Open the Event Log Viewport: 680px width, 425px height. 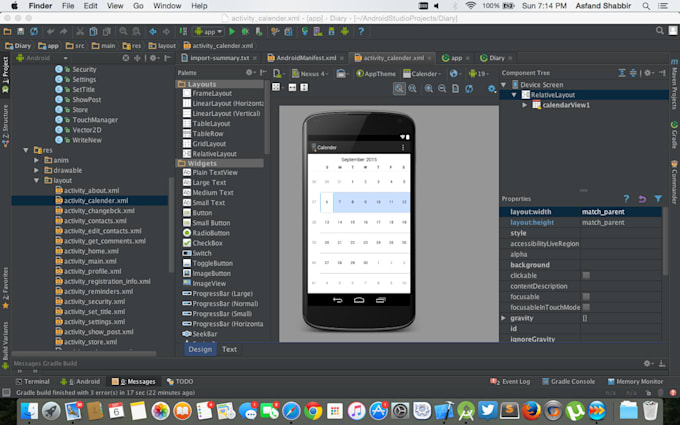(x=510, y=381)
